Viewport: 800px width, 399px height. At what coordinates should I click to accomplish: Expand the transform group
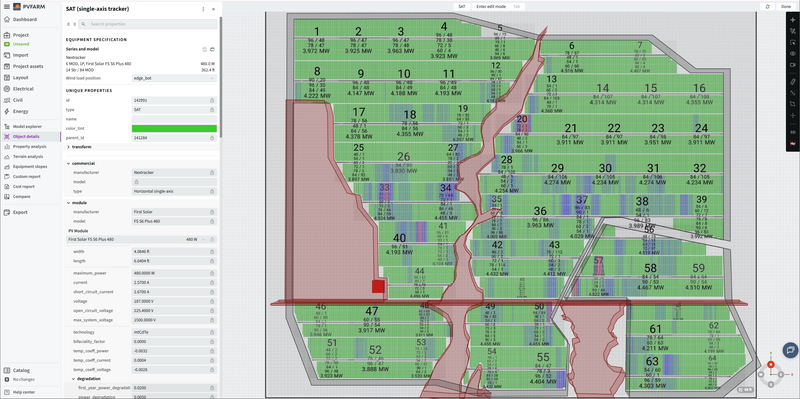(78, 146)
